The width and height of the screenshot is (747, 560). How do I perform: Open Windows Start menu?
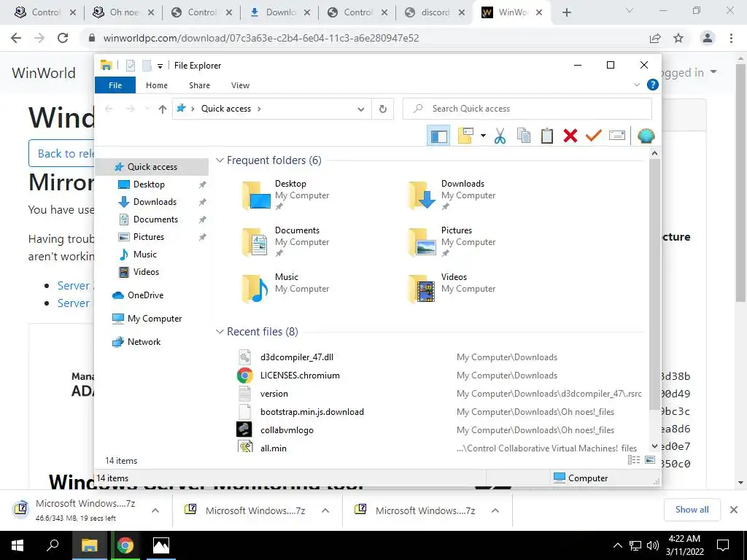pyautogui.click(x=18, y=545)
